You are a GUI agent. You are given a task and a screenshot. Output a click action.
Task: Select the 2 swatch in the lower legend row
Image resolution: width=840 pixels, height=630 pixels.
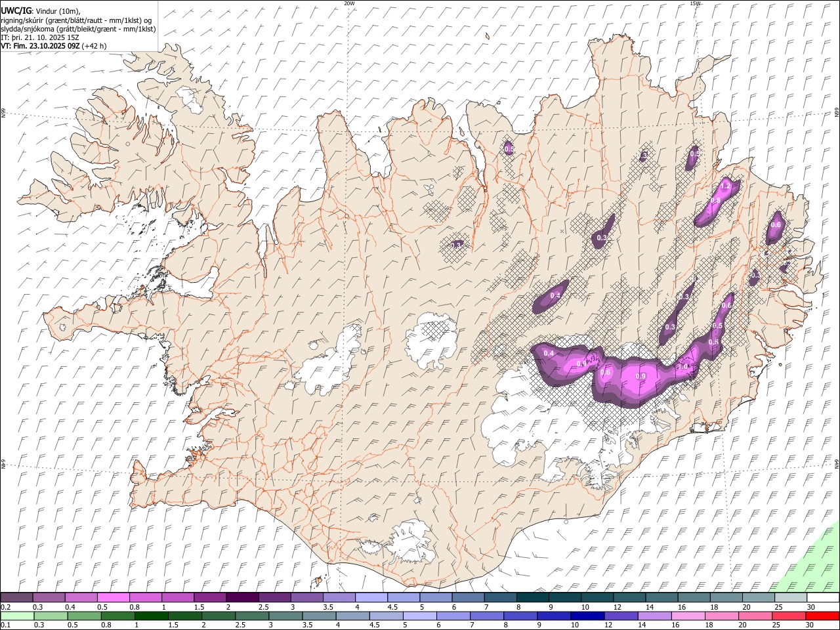click(x=219, y=616)
